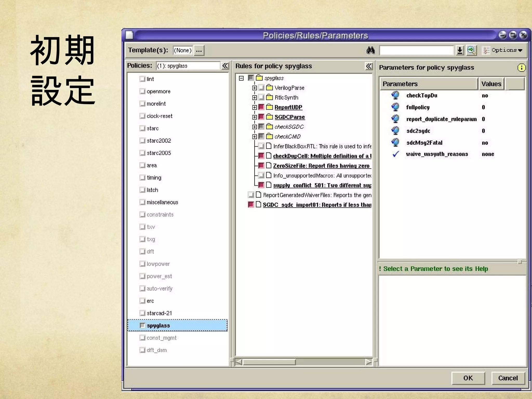Click the download arrow icon beside search field
The image size is (532, 399).
point(460,50)
